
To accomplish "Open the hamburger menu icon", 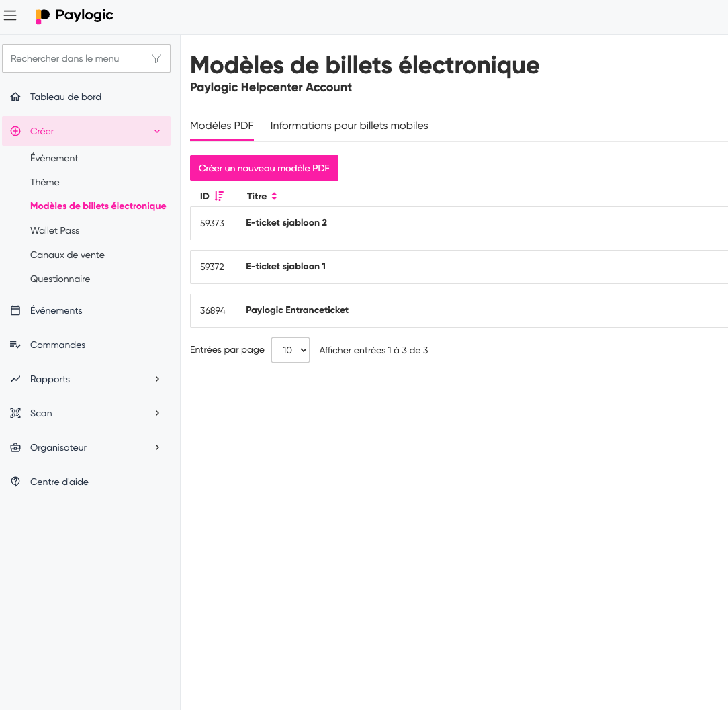I will click(x=10, y=15).
